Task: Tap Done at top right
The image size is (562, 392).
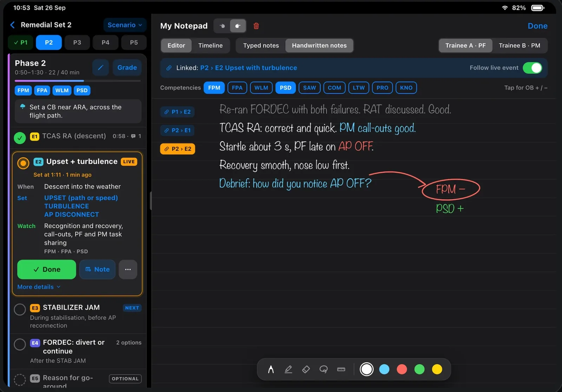Action: coord(537,26)
